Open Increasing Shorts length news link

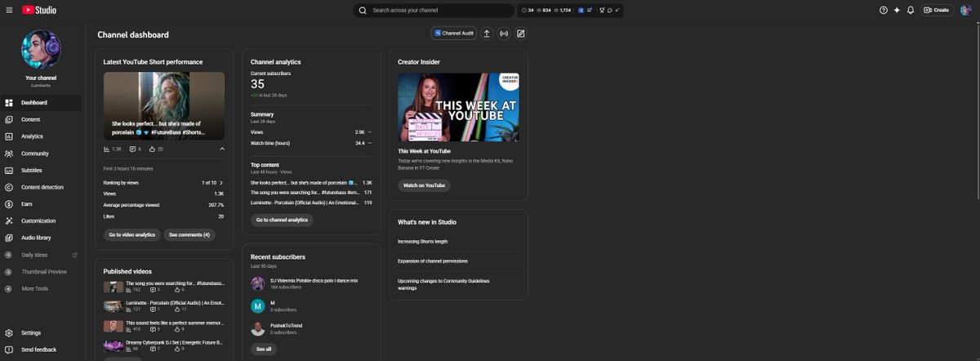[x=422, y=242]
